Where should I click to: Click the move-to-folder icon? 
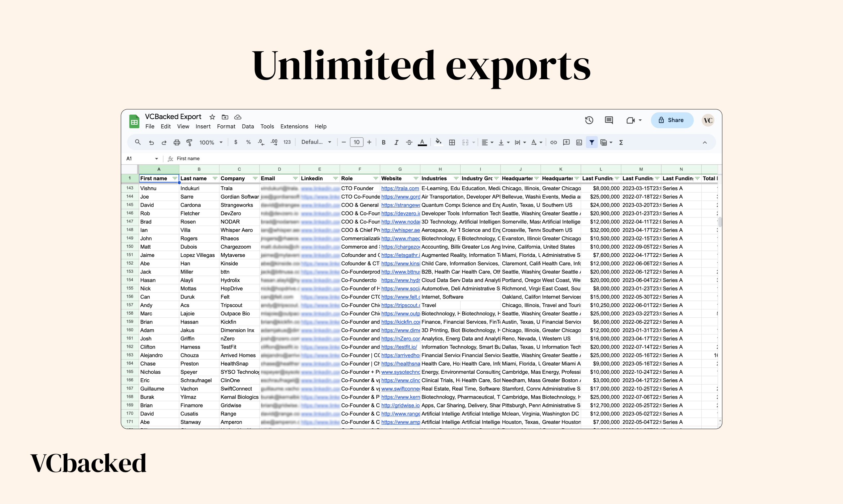coord(225,117)
